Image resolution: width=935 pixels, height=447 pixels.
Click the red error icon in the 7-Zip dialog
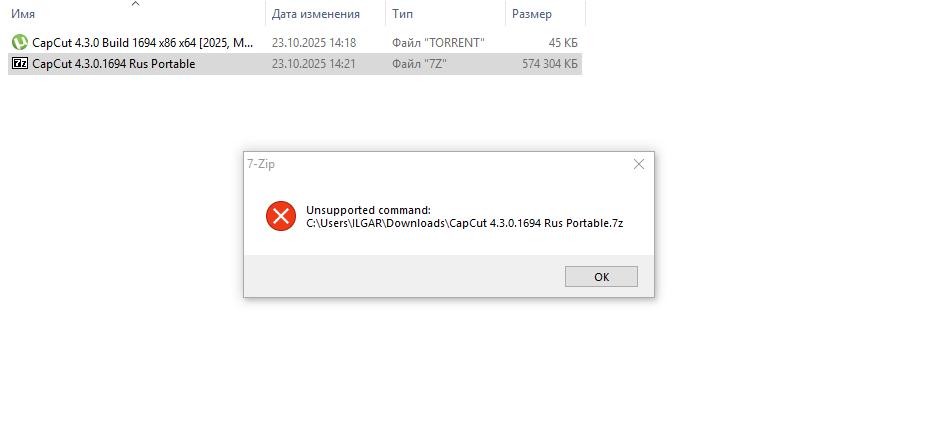(x=281, y=216)
